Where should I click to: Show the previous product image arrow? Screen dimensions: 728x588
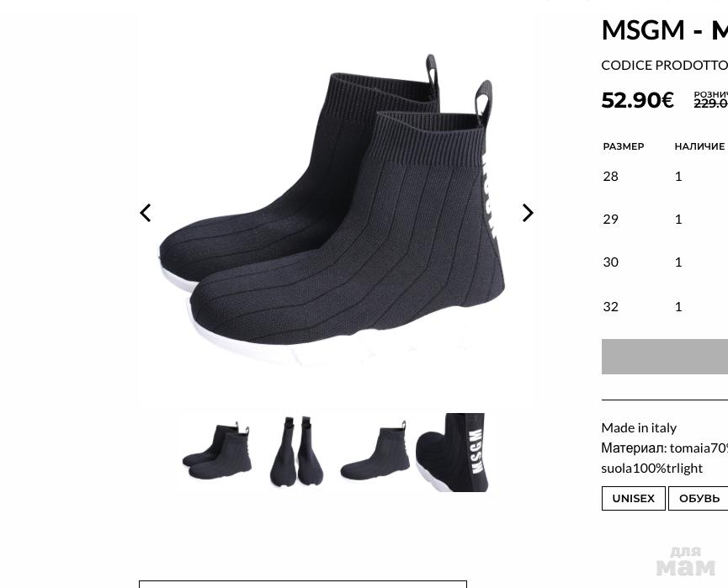point(146,213)
